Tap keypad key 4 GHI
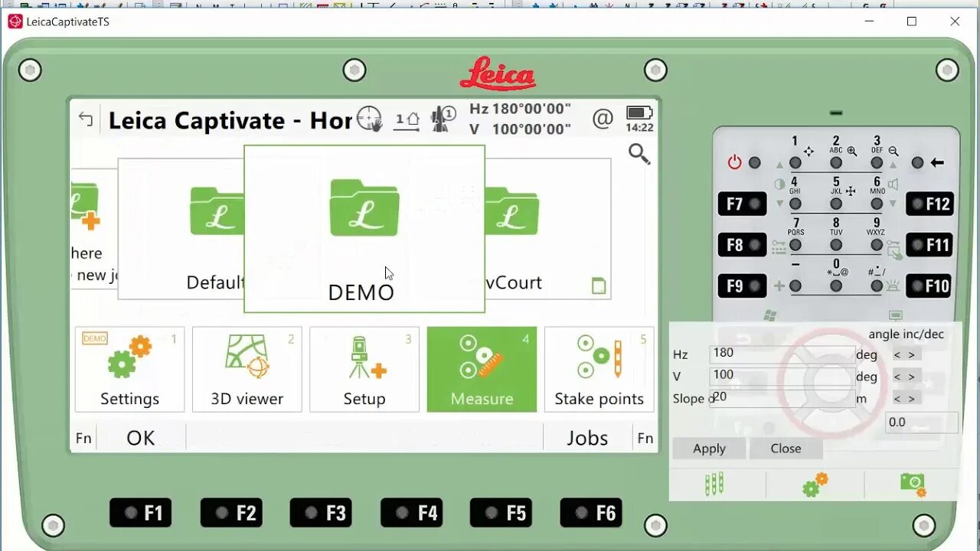Image resolution: width=980 pixels, height=551 pixels. [x=795, y=204]
